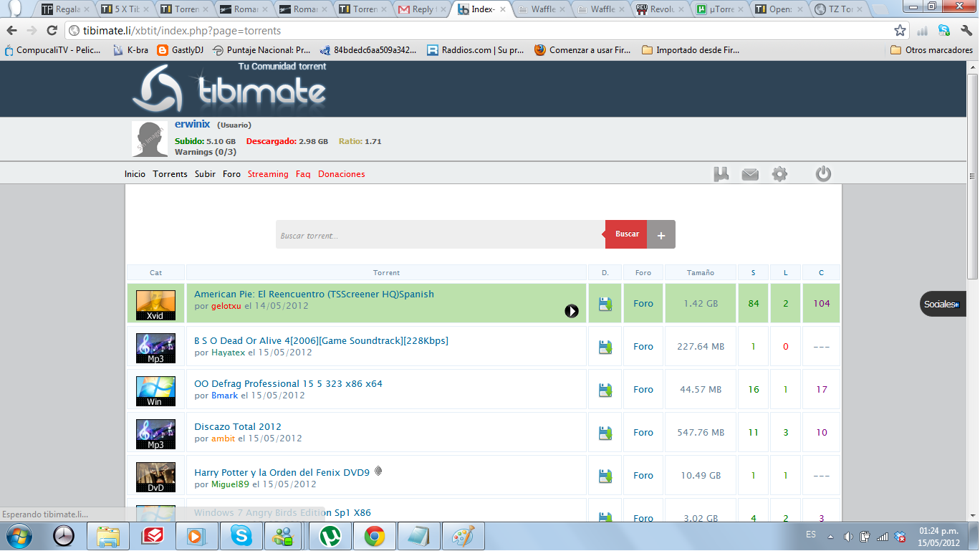Go back with the browser back arrow
Viewport: 980px width, 551px height.
point(11,31)
